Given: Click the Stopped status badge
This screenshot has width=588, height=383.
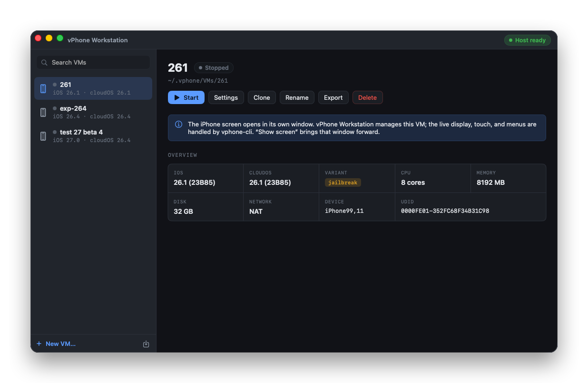Looking at the screenshot, I should pos(214,68).
